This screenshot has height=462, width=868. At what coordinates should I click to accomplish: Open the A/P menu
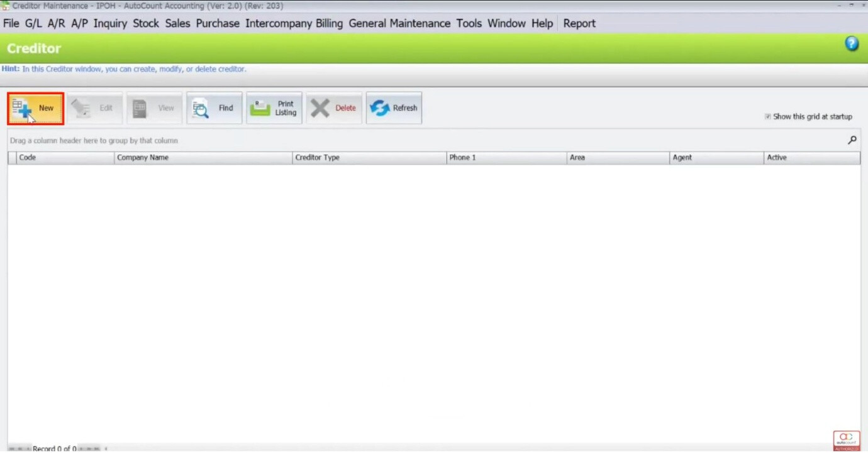(78, 23)
